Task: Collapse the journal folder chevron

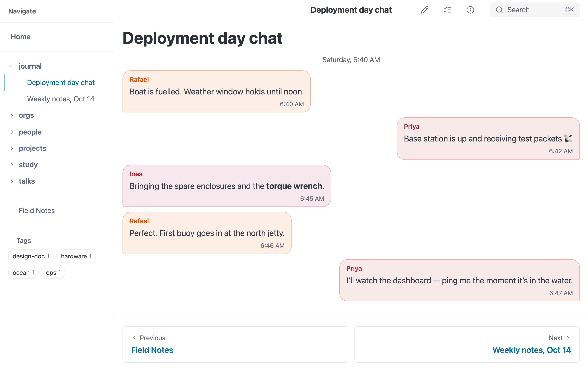Action: (11, 66)
